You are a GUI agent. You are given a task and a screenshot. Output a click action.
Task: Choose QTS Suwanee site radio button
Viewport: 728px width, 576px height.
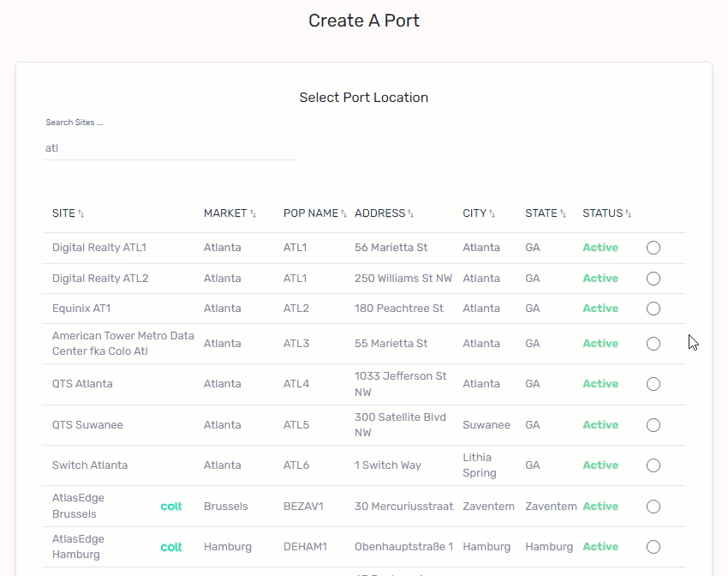653,425
